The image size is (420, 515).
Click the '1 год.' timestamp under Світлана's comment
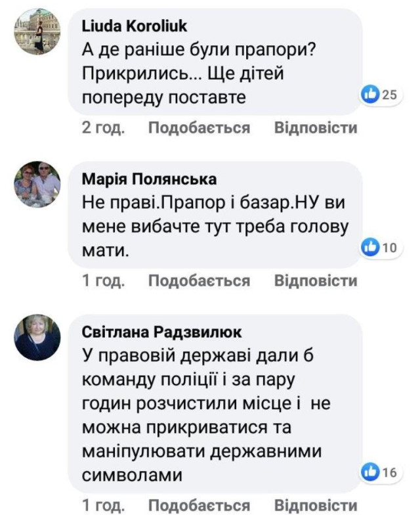pos(103,505)
